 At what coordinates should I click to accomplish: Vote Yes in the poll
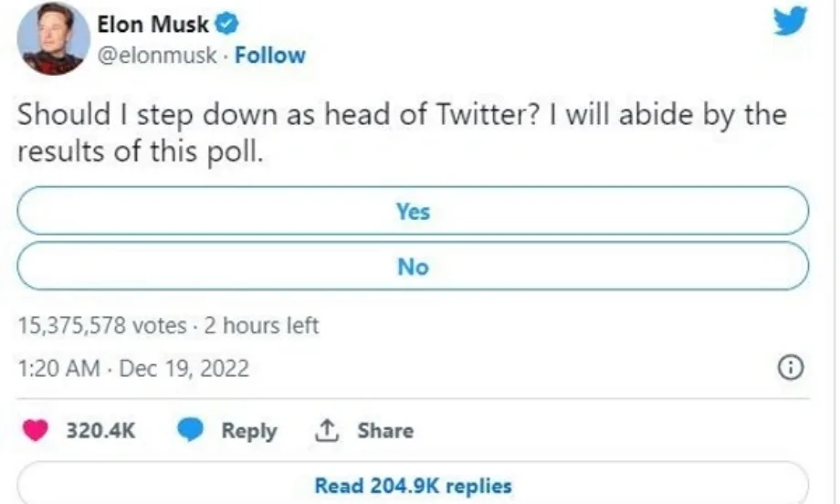pyautogui.click(x=413, y=212)
